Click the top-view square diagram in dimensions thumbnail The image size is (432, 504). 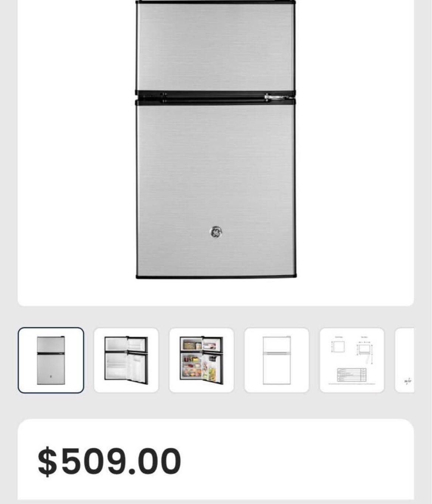coord(339,346)
